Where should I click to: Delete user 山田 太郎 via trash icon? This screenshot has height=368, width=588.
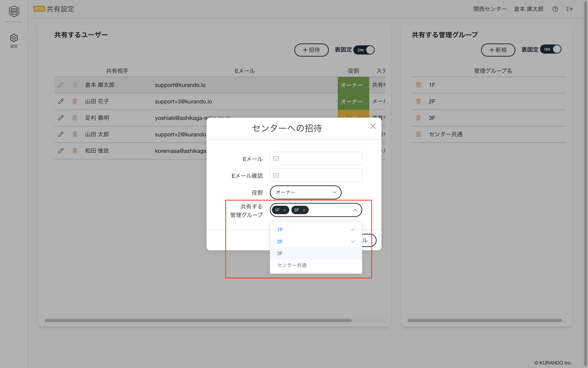click(75, 134)
